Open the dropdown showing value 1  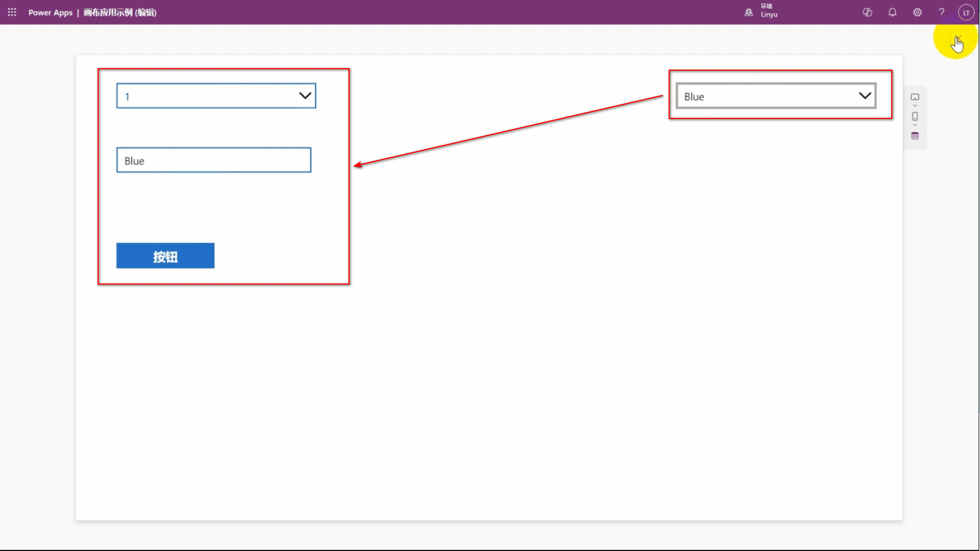(216, 96)
